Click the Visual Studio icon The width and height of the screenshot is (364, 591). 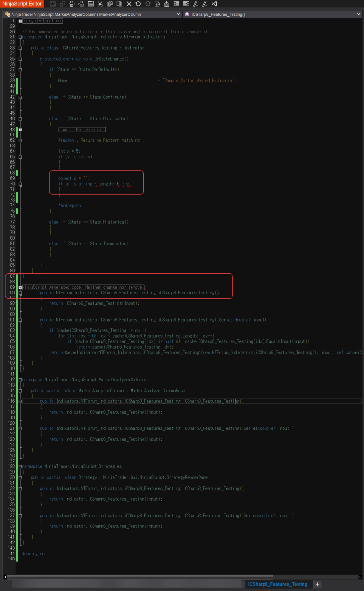point(214,4)
